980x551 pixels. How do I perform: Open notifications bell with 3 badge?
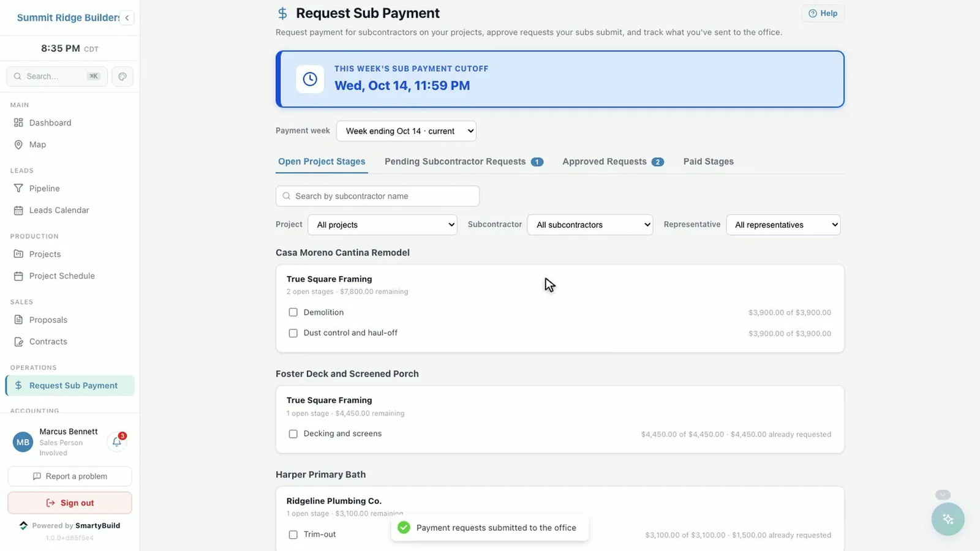pos(117,441)
